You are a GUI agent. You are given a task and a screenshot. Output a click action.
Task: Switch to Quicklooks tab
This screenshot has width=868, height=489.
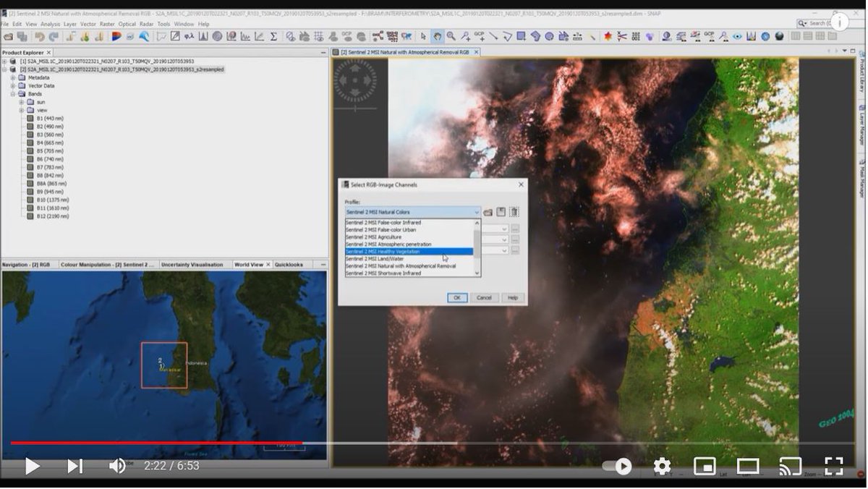289,265
